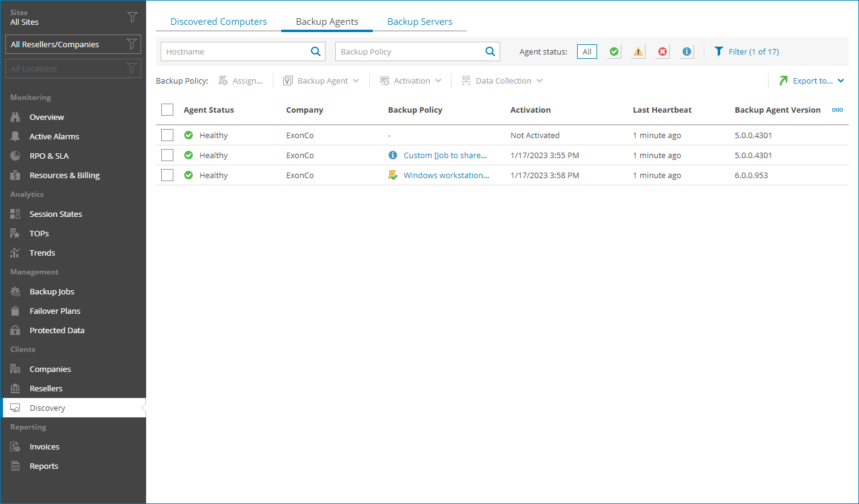Click the Discovery monitor icon

click(16, 408)
